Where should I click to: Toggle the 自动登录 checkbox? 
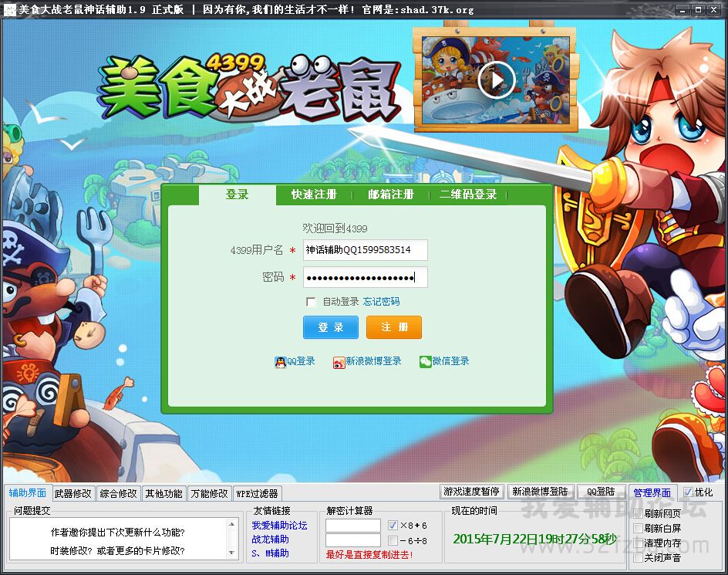311,302
